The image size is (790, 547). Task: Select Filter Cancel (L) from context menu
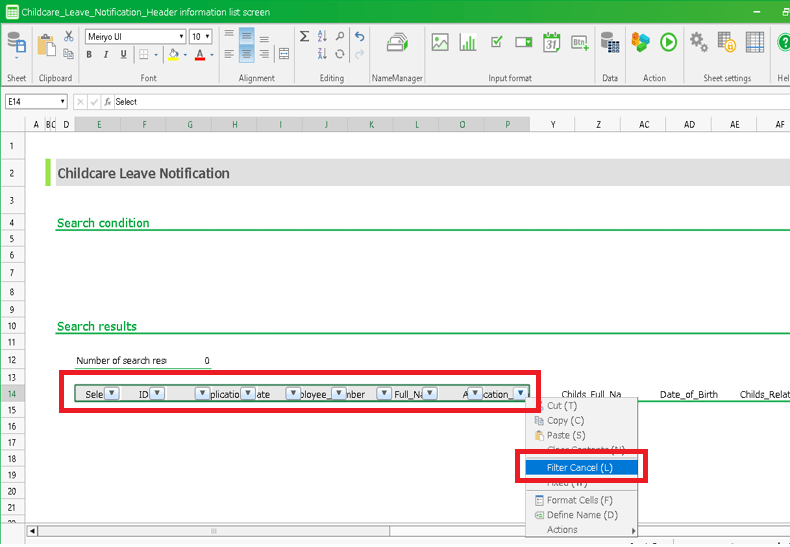(x=580, y=467)
